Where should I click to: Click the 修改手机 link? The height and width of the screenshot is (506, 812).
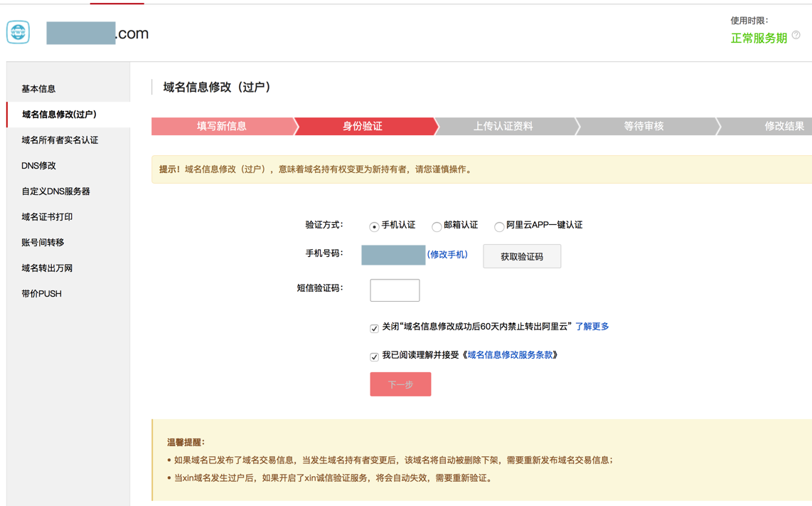(x=447, y=255)
